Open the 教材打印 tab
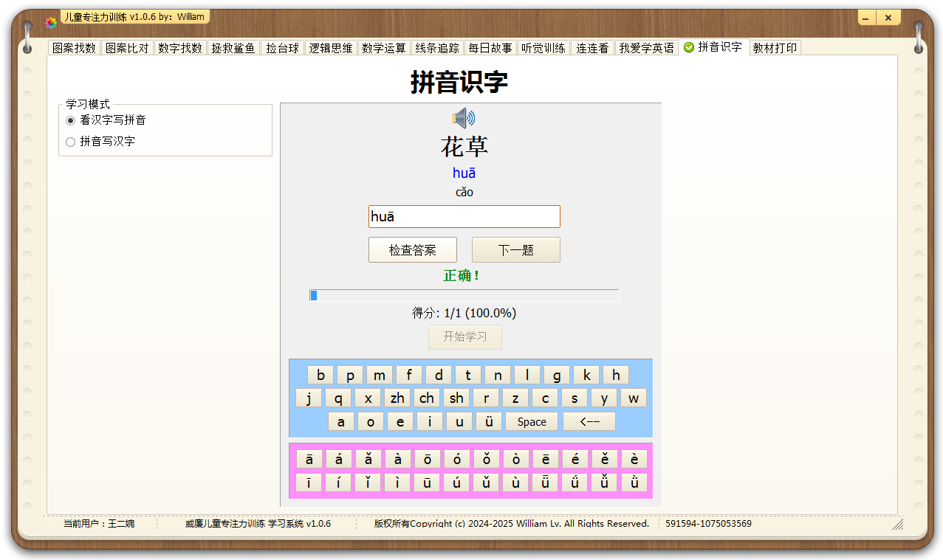This screenshot has width=943, height=560. tap(775, 48)
